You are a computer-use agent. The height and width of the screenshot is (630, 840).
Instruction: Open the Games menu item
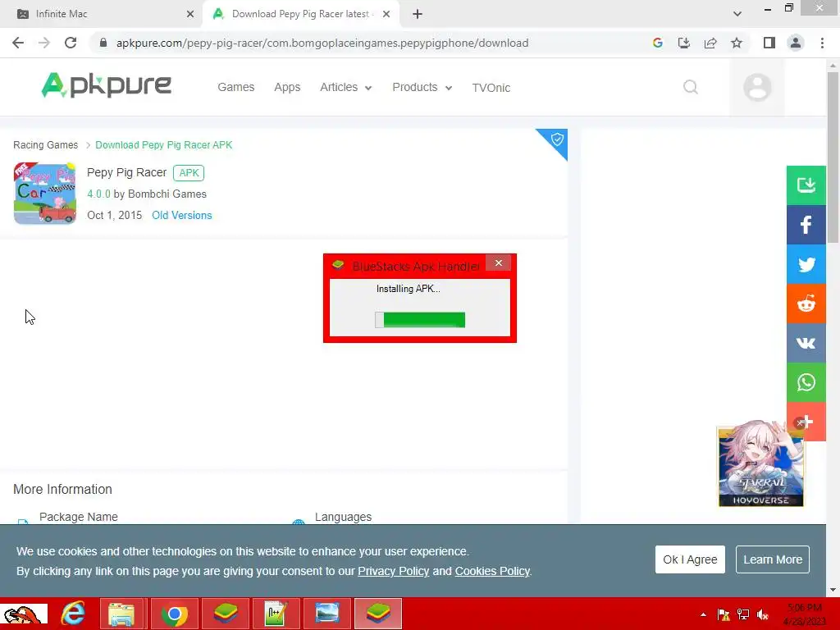[x=235, y=87]
